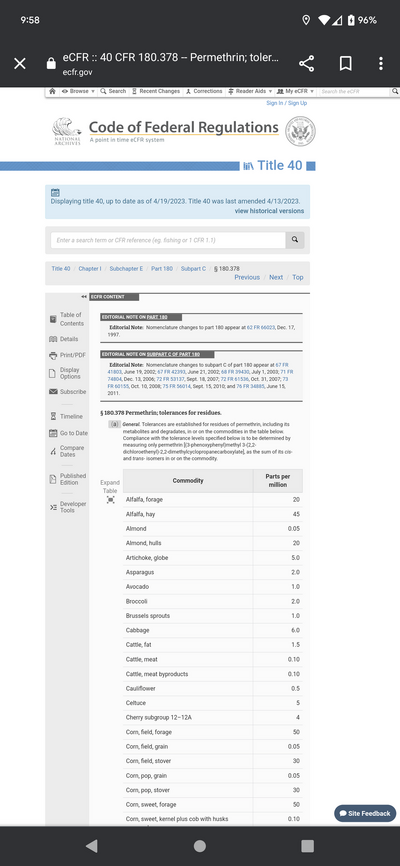Screen dimensions: 400x866
Task: Select the eCFR Content tab
Action: (114, 297)
